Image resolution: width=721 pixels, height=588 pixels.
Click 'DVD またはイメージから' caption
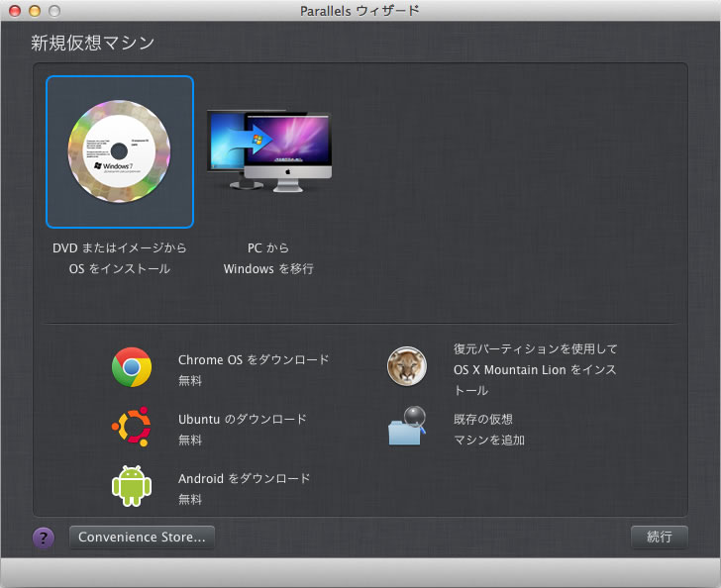tap(120, 247)
